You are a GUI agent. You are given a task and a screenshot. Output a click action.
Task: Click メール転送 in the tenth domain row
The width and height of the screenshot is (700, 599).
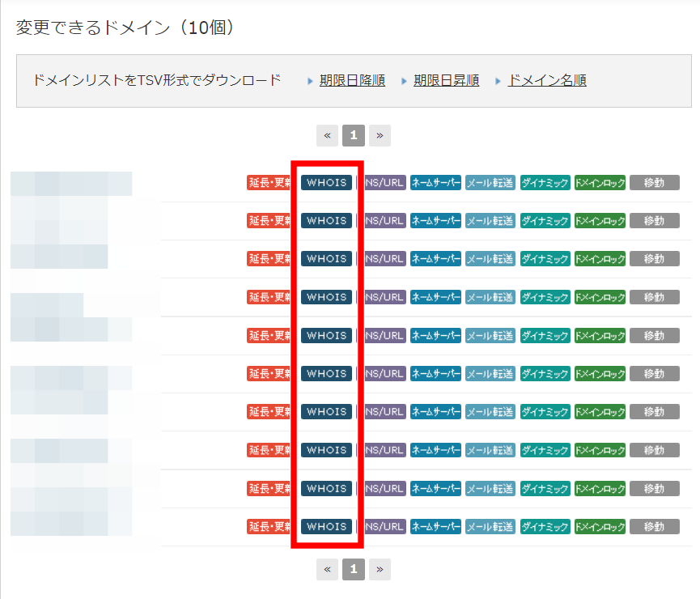coord(490,526)
